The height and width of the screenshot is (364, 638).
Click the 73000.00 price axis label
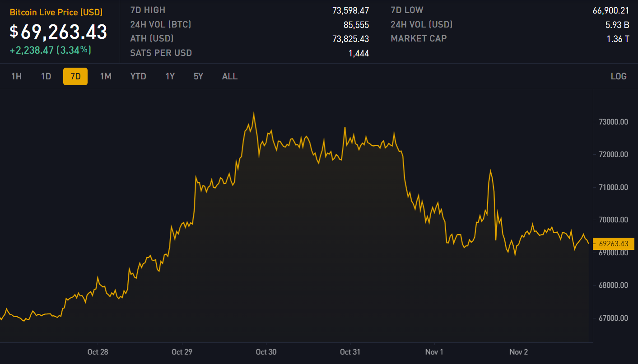(x=613, y=122)
